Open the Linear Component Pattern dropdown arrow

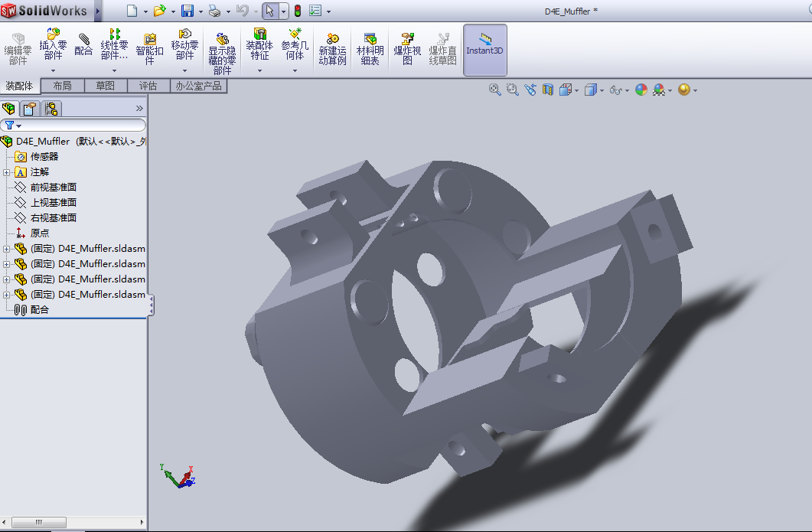point(115,70)
